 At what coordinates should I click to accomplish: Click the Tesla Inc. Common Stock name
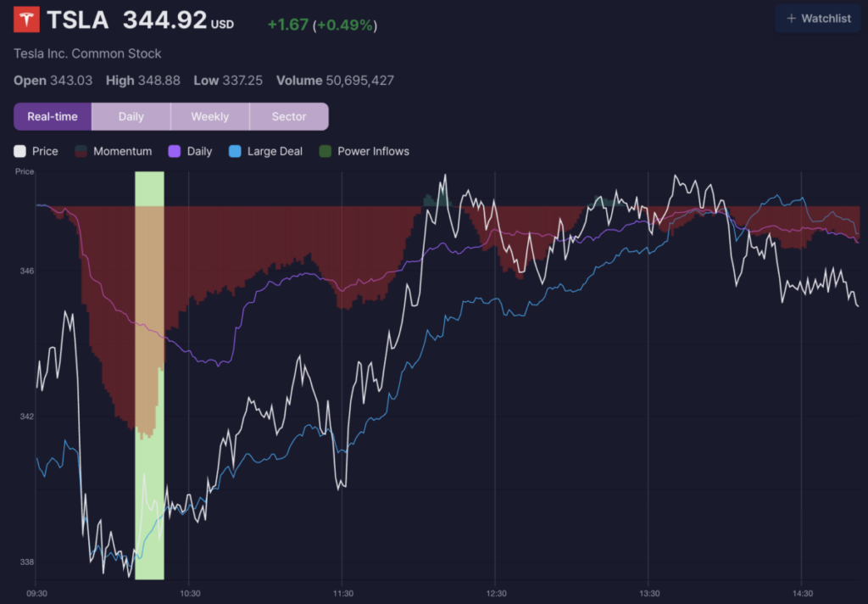coord(86,53)
